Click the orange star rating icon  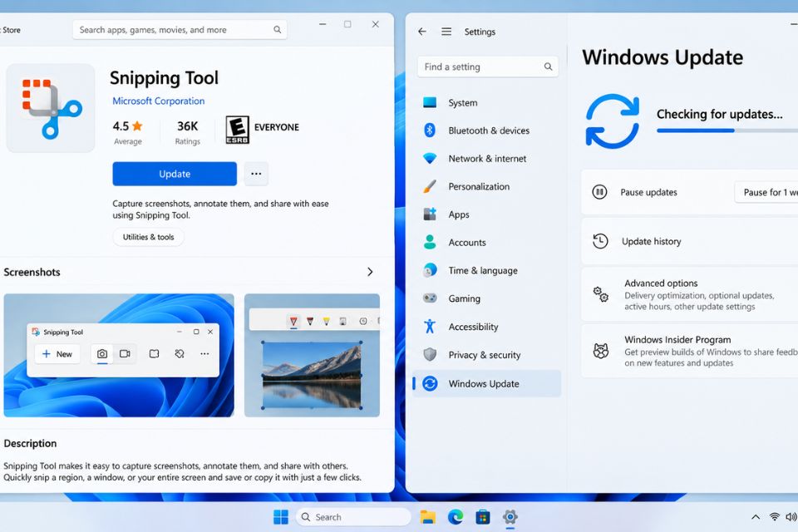coord(137,126)
